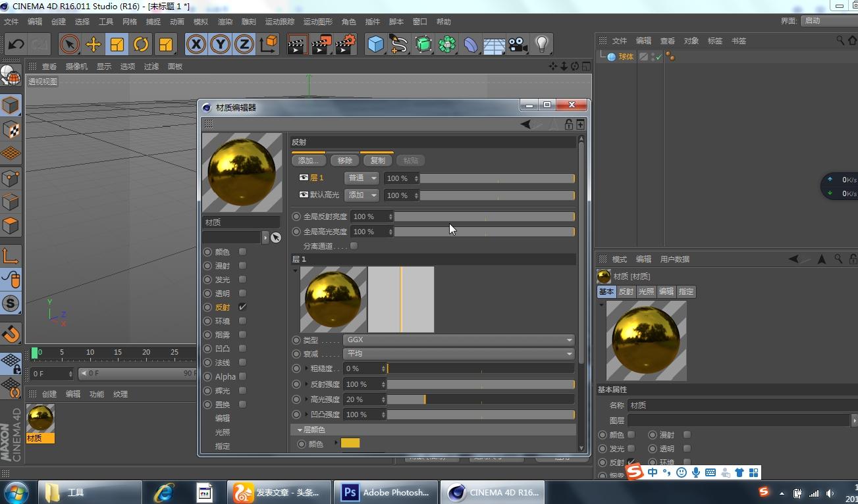
Task: Add a Camera object
Action: [x=518, y=45]
